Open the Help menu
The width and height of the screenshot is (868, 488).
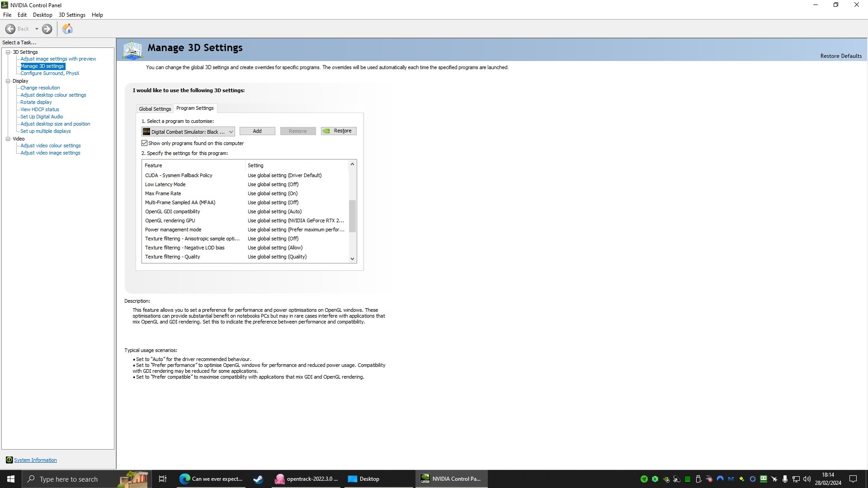(97, 15)
